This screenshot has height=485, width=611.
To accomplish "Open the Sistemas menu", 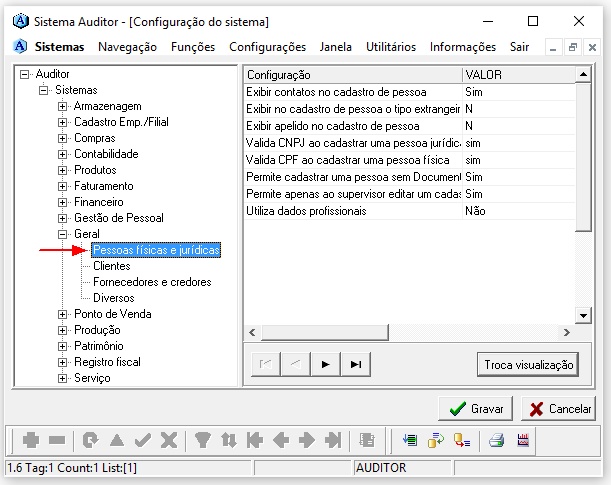I will (x=59, y=47).
